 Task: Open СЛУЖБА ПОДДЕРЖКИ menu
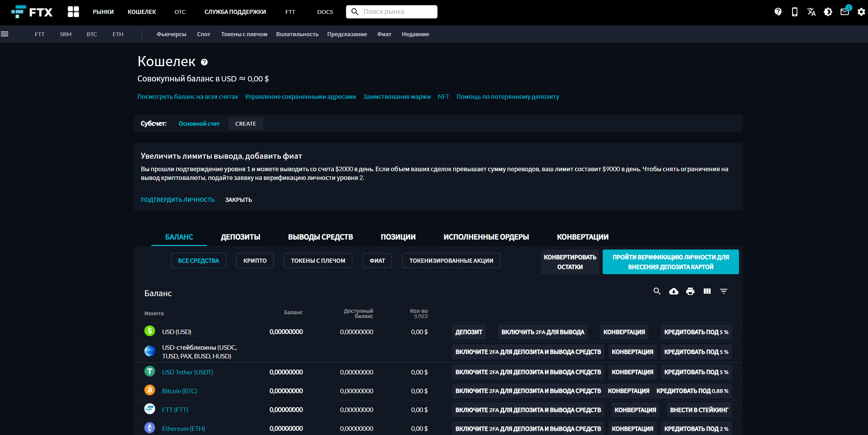tap(235, 12)
